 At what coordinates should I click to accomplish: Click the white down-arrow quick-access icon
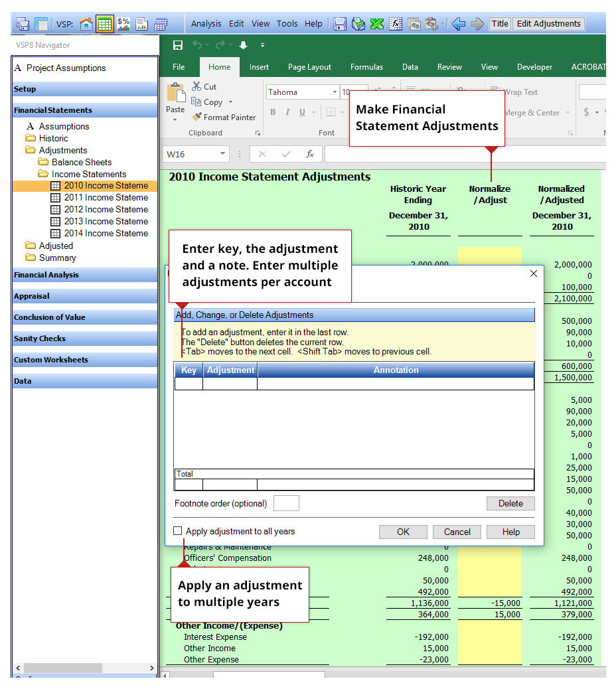pyautogui.click(x=243, y=45)
